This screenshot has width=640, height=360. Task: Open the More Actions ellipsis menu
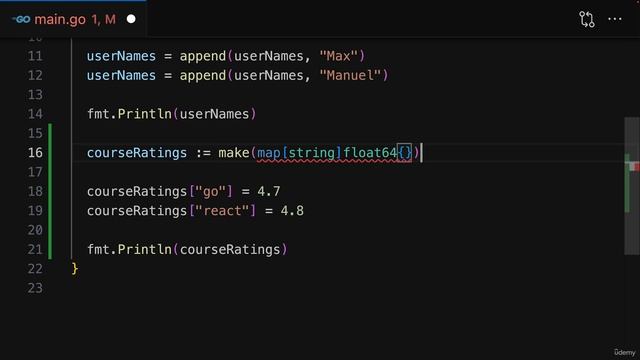coord(615,19)
